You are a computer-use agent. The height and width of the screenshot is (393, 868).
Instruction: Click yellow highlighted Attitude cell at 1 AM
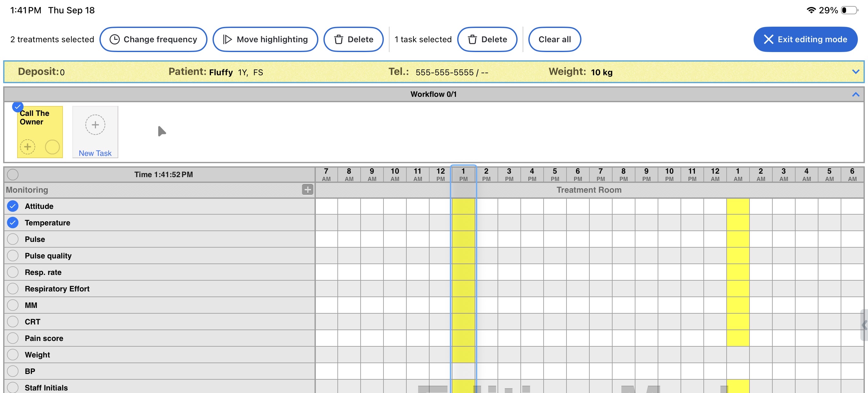click(x=738, y=206)
